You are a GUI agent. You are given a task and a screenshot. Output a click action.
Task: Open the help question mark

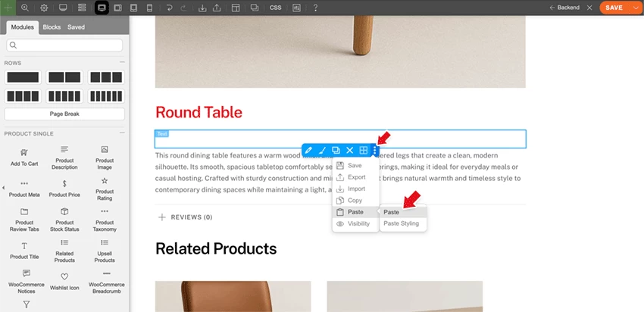(x=315, y=8)
